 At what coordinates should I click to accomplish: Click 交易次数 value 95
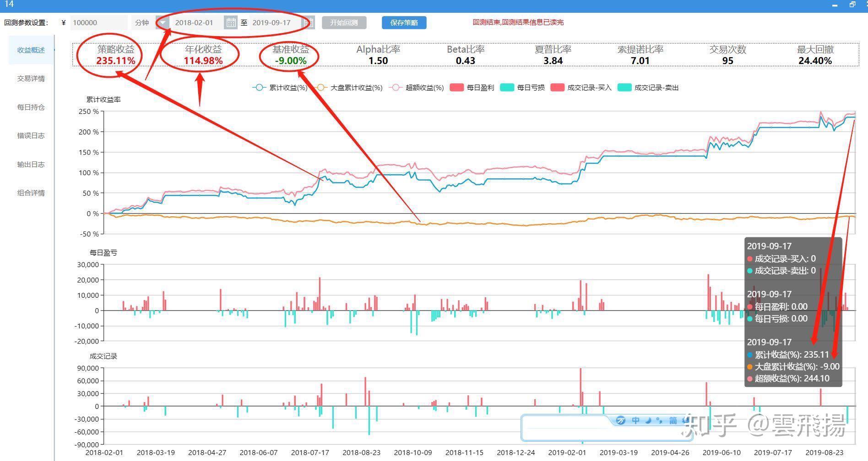[x=728, y=61]
